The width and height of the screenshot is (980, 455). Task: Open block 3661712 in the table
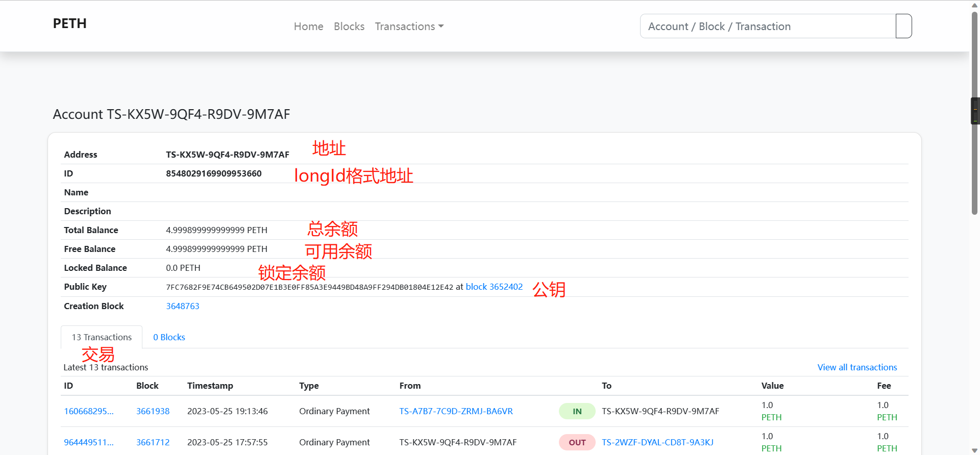(153, 442)
